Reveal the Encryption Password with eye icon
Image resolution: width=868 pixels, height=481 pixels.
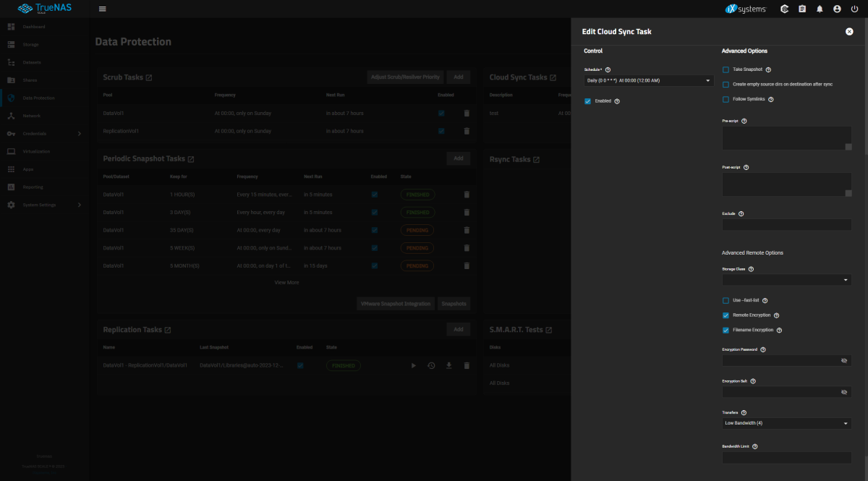click(844, 360)
